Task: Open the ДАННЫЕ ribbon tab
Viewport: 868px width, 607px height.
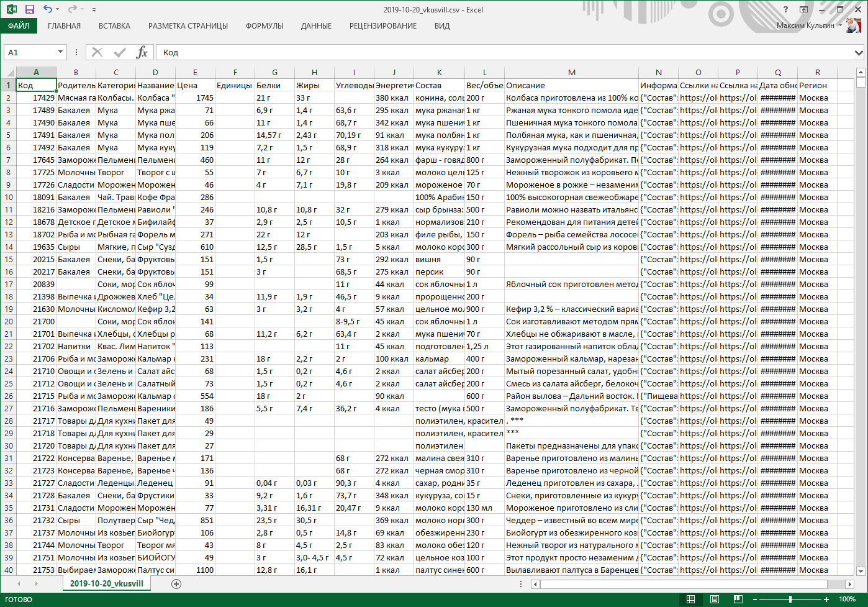Action: tap(316, 26)
